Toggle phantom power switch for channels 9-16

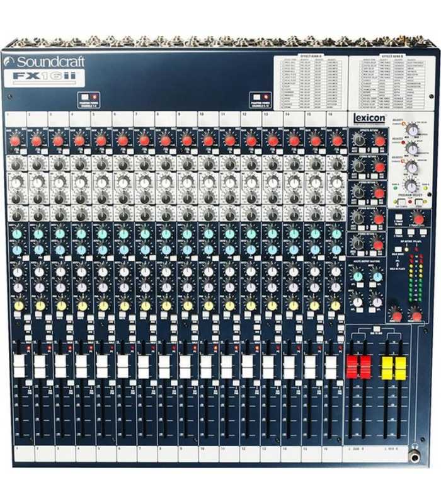click(256, 97)
